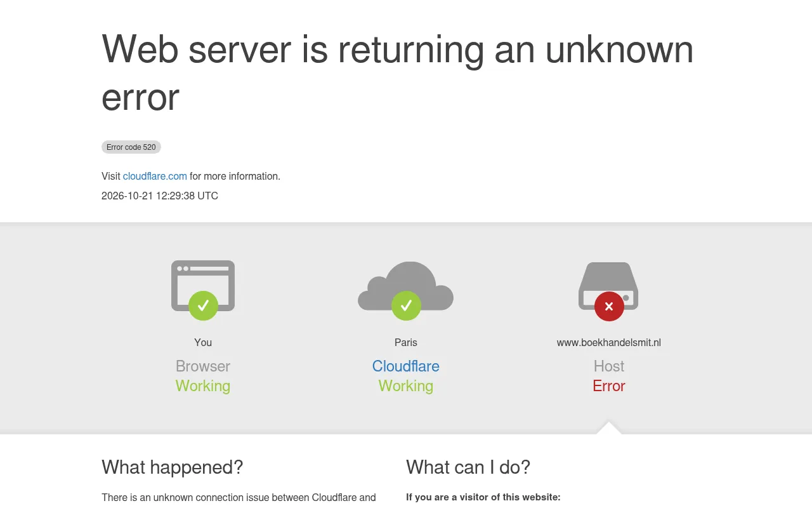Open the blue Cloudflare status link
This screenshot has height=508, width=812.
pos(406,366)
